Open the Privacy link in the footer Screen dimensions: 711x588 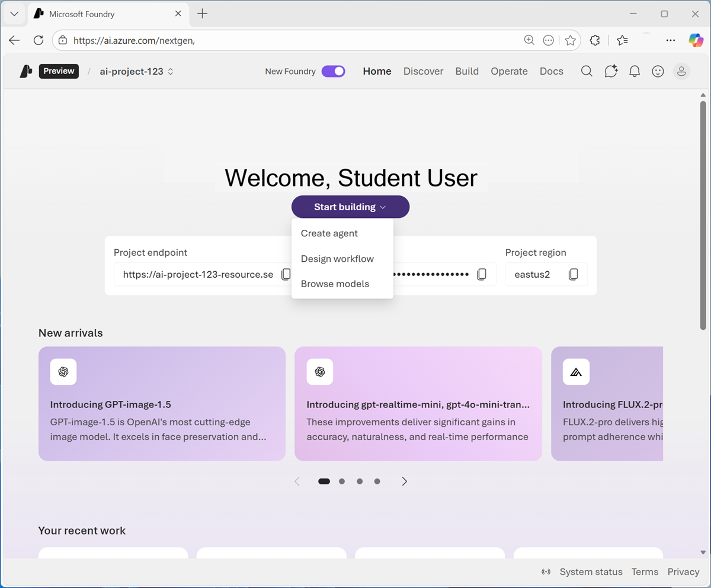tap(683, 571)
